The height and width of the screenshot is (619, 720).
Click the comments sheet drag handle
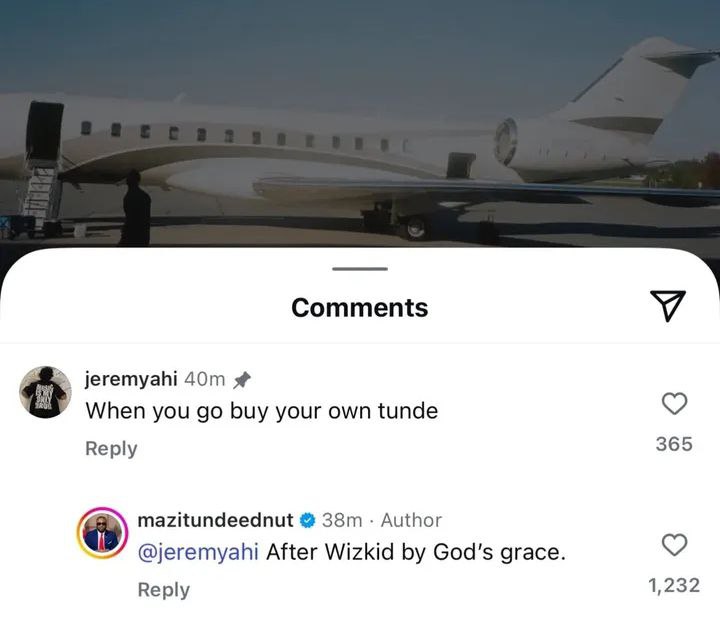(359, 268)
